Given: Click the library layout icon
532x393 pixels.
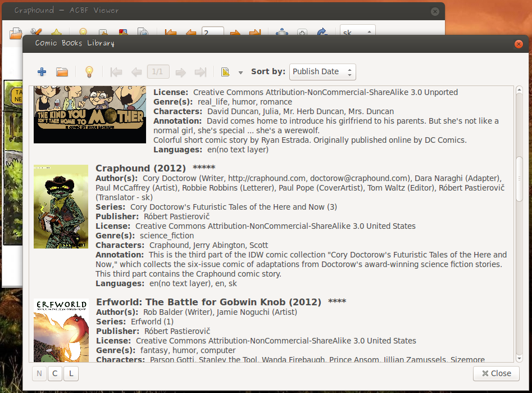Looking at the screenshot, I should [225, 72].
